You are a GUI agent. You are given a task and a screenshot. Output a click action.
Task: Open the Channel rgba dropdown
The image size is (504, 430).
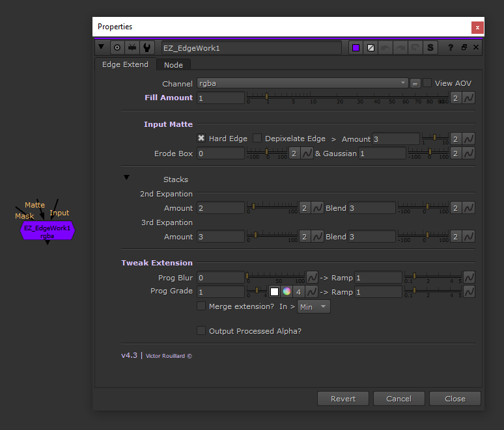coord(303,83)
